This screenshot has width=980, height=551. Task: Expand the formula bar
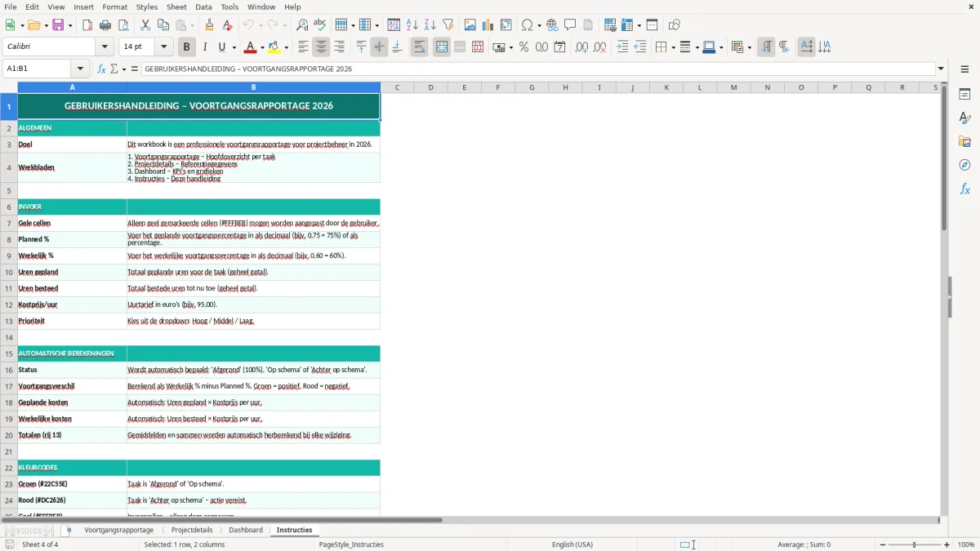click(x=941, y=69)
